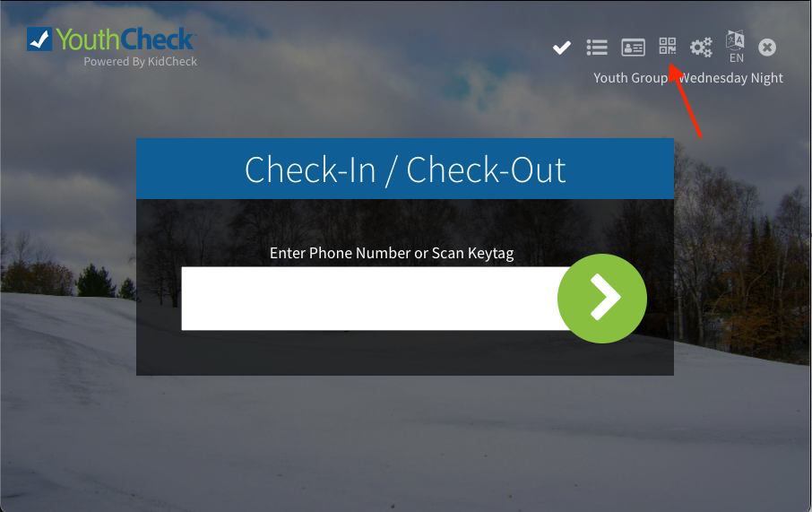Click the red arrow annotation
Image resolution: width=812 pixels, height=512 pixels.
[685, 100]
